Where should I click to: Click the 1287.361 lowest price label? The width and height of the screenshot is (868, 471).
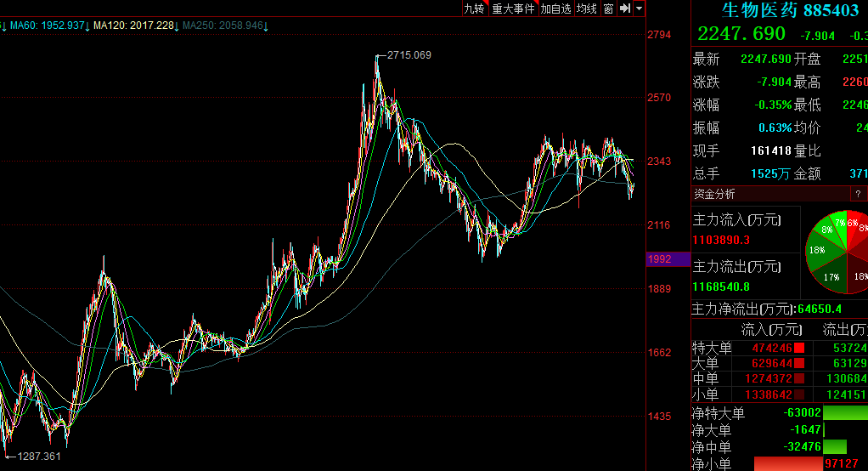coord(39,456)
